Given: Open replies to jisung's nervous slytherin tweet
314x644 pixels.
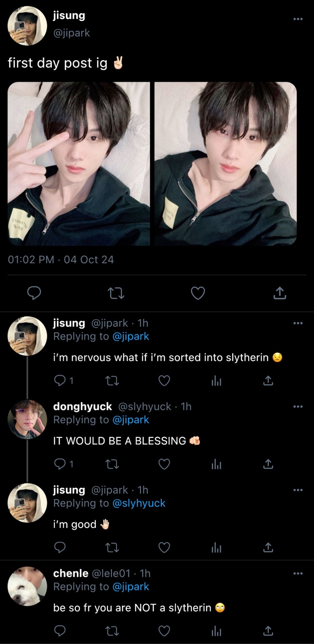Looking at the screenshot, I should point(60,381).
